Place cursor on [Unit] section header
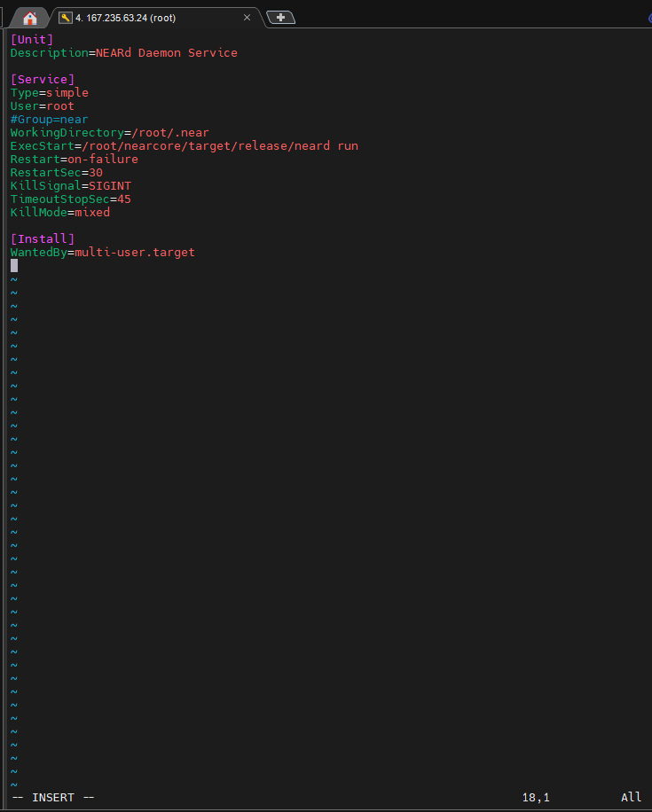The width and height of the screenshot is (652, 812). [x=32, y=39]
